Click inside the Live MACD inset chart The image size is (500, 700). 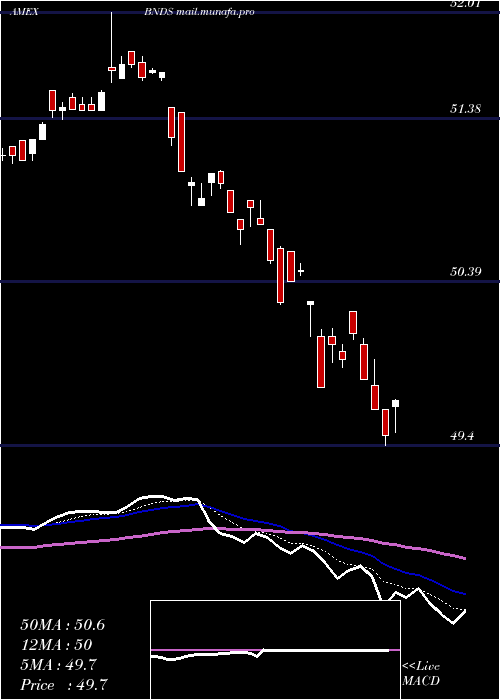point(275,650)
